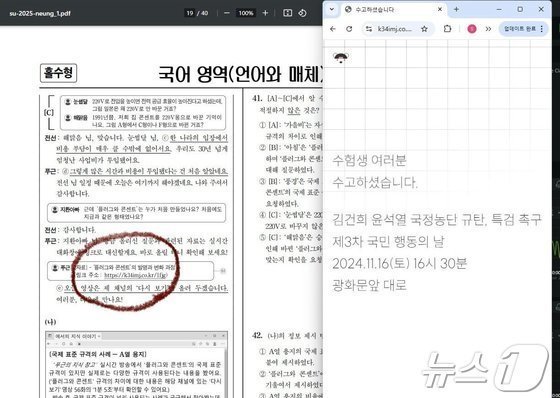
Task: Select the 수고하셨습니다 browser tab
Action: coord(392,10)
